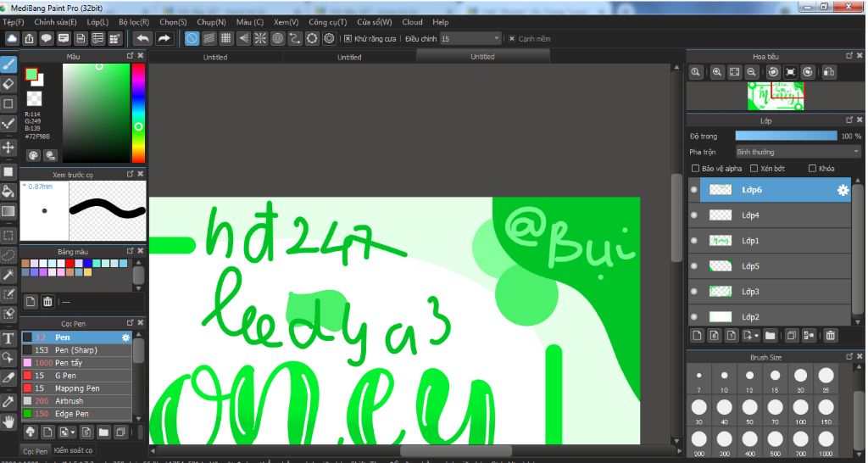Open the Tệp(F) menu
The width and height of the screenshot is (868, 463).
pyautogui.click(x=14, y=22)
